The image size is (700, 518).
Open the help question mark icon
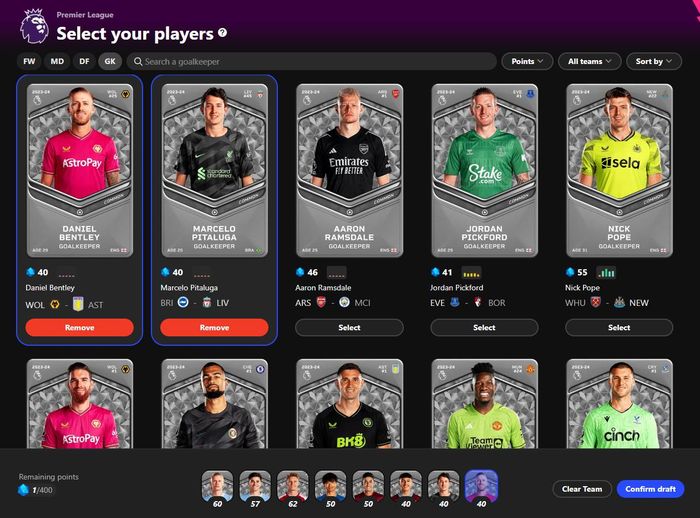[222, 33]
